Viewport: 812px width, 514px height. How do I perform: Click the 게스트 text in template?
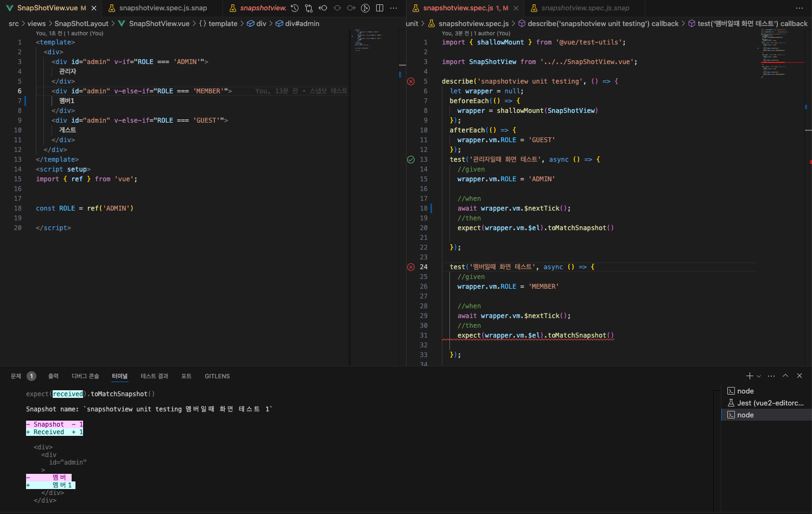pos(68,130)
